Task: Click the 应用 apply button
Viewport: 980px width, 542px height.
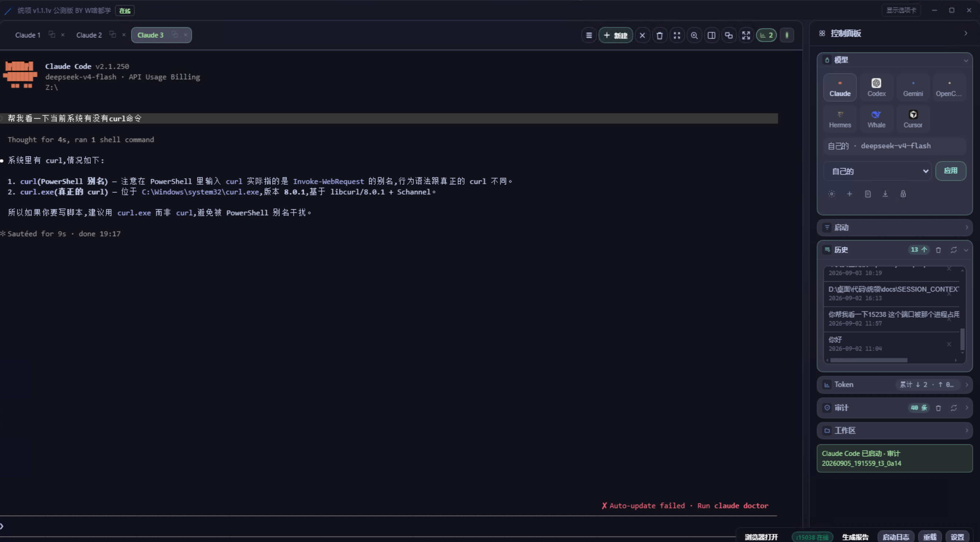Action: point(950,171)
